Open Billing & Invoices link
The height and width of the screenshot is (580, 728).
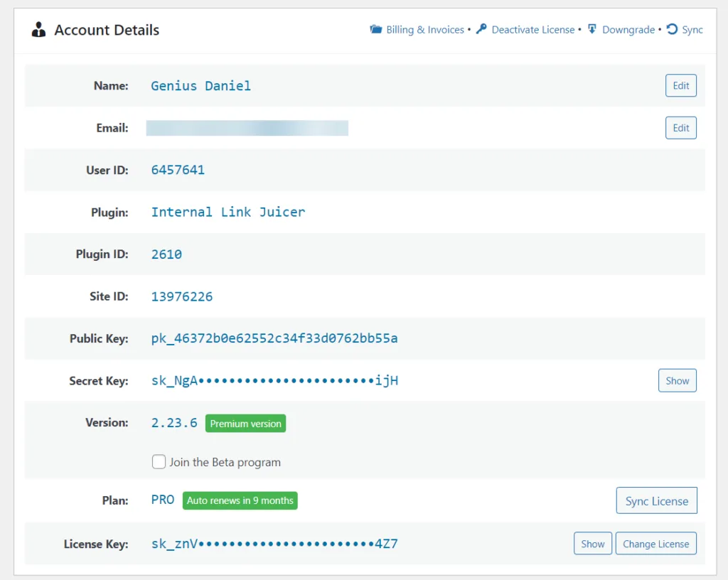click(x=425, y=30)
